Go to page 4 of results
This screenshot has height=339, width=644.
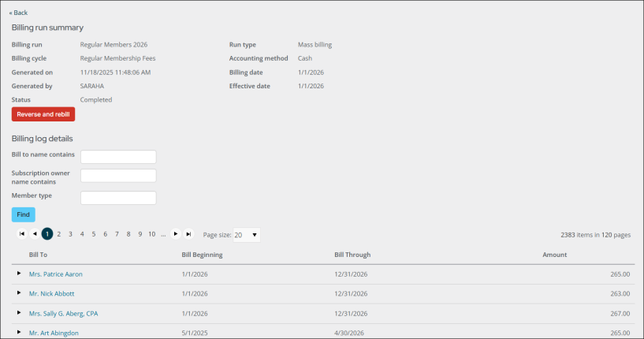82,234
